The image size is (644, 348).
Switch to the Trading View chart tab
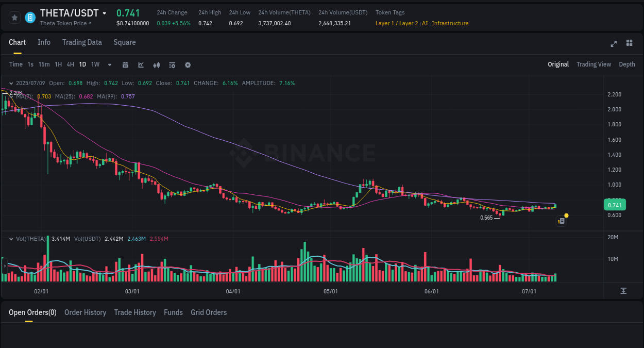(594, 64)
